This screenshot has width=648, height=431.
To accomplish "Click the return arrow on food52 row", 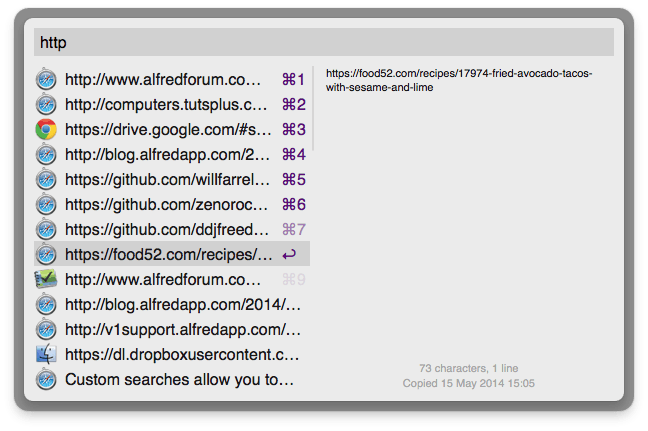I will coord(289,255).
